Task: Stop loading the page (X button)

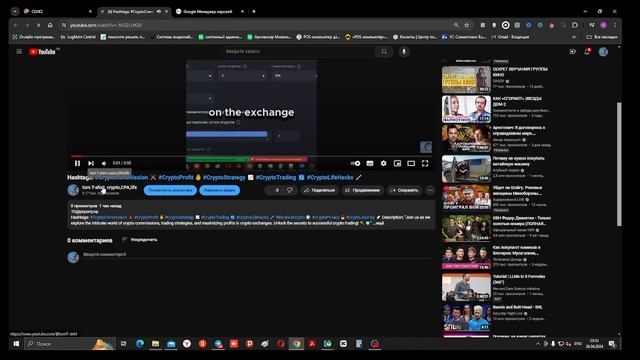Action: coord(38,25)
